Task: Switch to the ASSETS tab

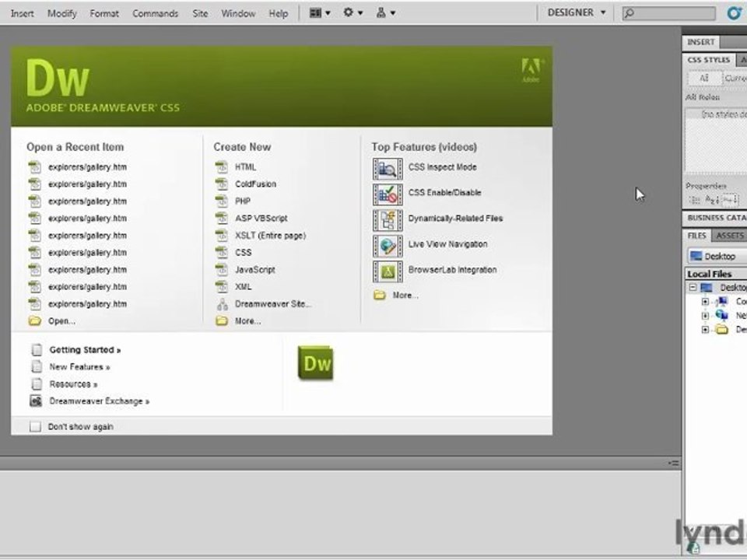Action: click(x=729, y=236)
